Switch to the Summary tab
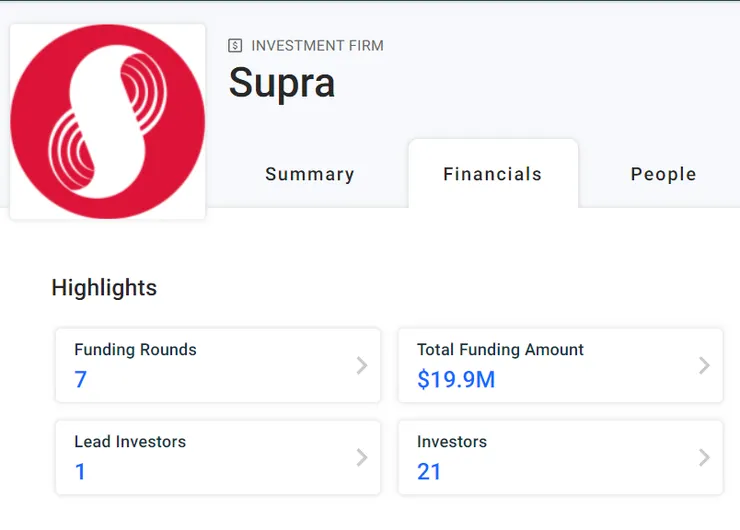Image resolution: width=740 pixels, height=530 pixels. point(310,174)
